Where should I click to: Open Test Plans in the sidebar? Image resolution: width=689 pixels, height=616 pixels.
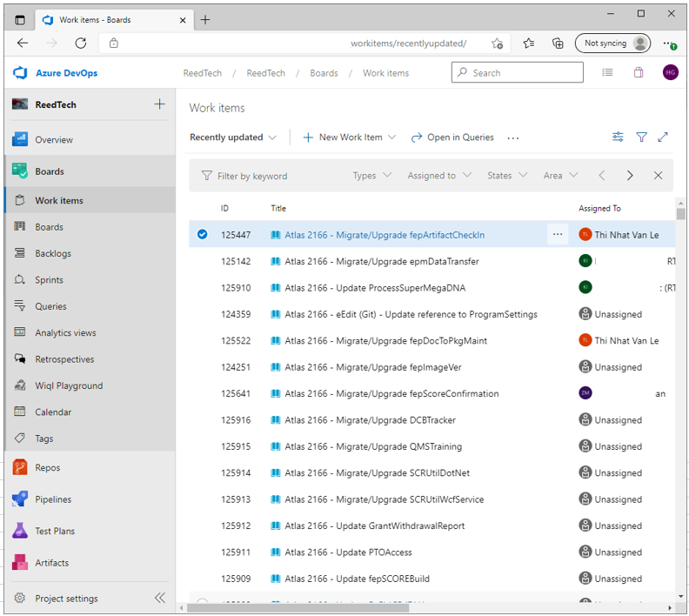tap(55, 531)
